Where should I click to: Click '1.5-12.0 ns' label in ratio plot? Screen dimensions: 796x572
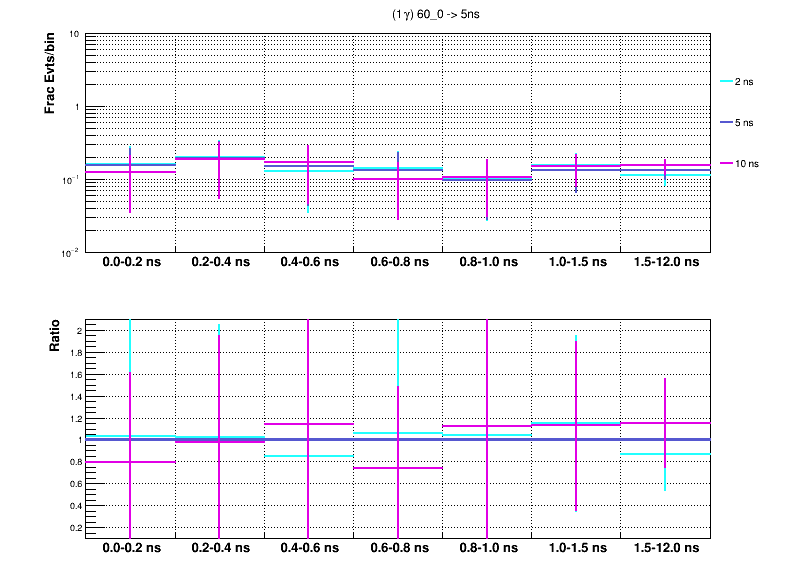click(666, 548)
